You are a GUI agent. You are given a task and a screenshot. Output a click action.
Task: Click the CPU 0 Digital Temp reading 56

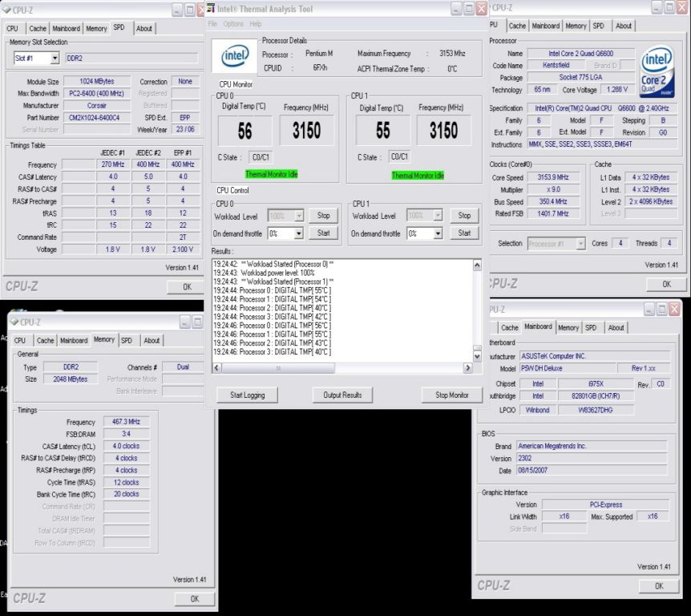pyautogui.click(x=245, y=131)
